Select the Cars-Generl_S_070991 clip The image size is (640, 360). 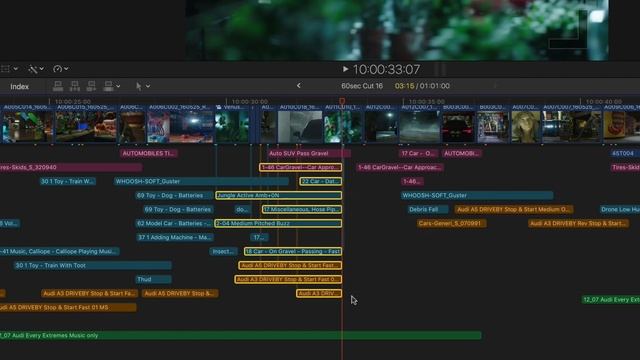pos(451,223)
